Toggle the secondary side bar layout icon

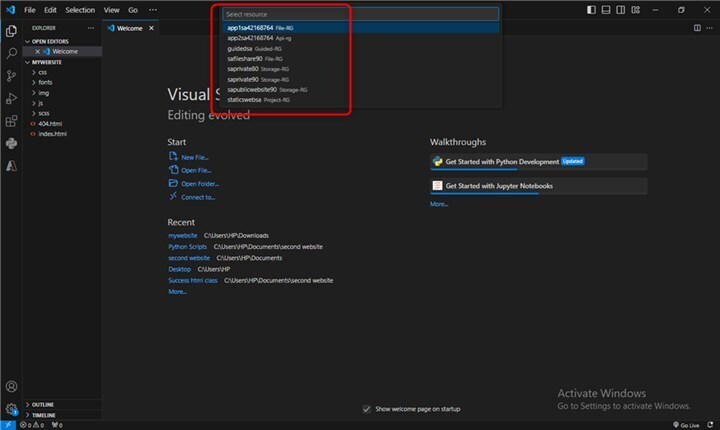[x=621, y=10]
